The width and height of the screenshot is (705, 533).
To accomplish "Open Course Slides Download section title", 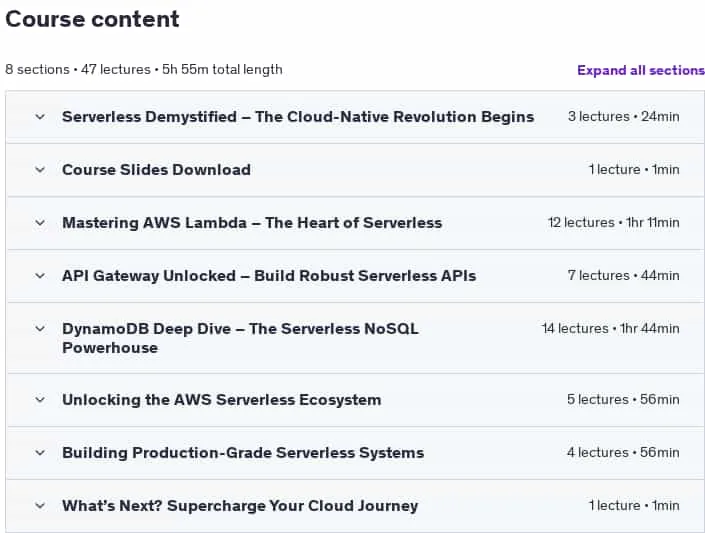I will (x=156, y=170).
